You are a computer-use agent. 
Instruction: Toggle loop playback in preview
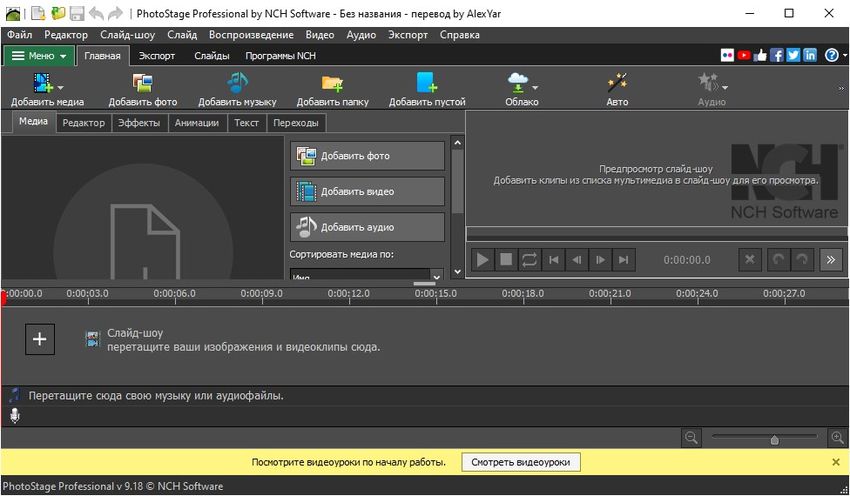coord(529,260)
